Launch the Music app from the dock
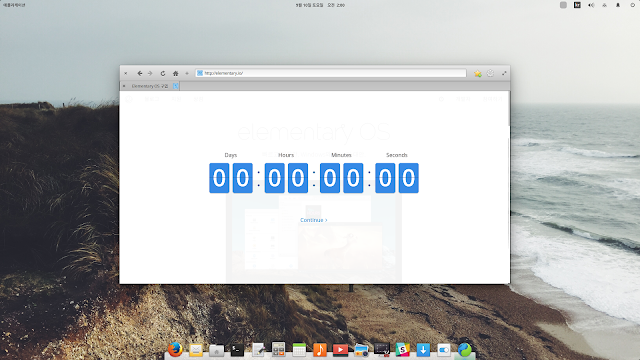640x360 pixels. [x=320, y=350]
